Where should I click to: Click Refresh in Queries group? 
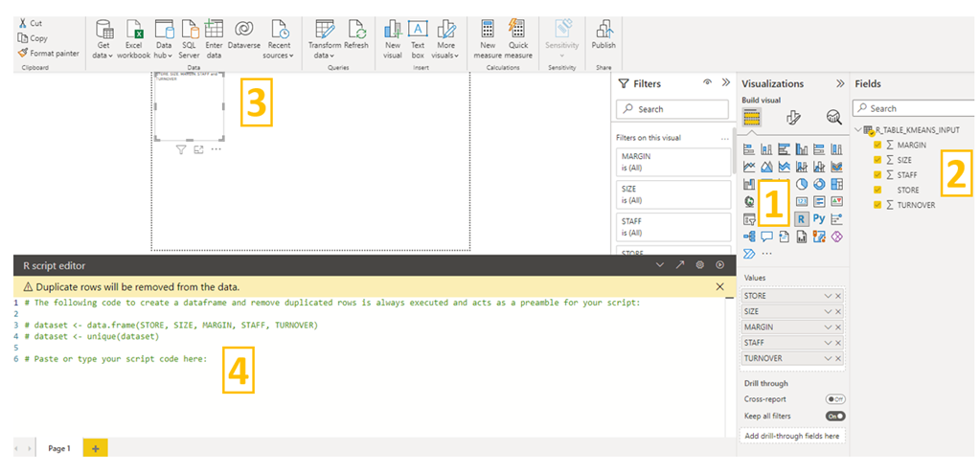pyautogui.click(x=356, y=34)
